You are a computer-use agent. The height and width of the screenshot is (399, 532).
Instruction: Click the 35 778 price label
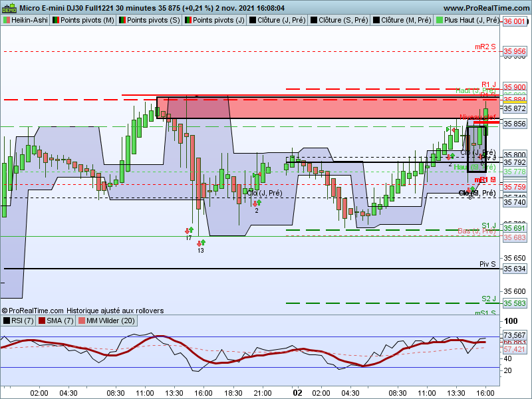pos(514,172)
